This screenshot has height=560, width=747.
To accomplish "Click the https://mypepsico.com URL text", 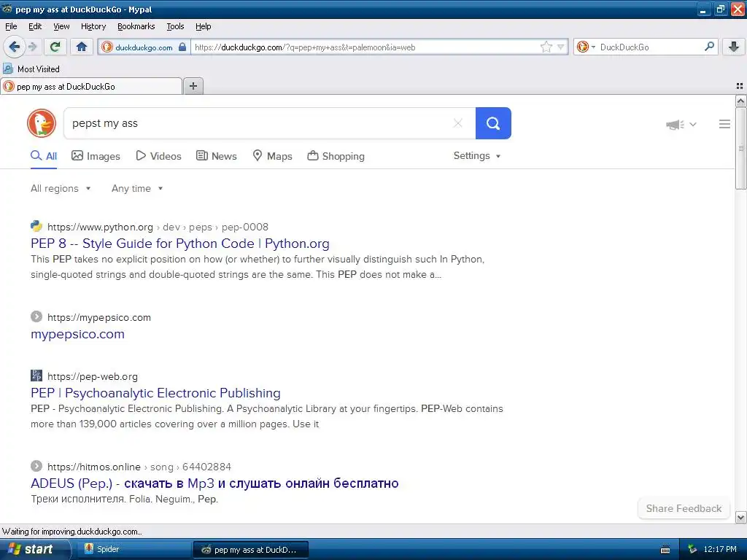I will tap(99, 317).
